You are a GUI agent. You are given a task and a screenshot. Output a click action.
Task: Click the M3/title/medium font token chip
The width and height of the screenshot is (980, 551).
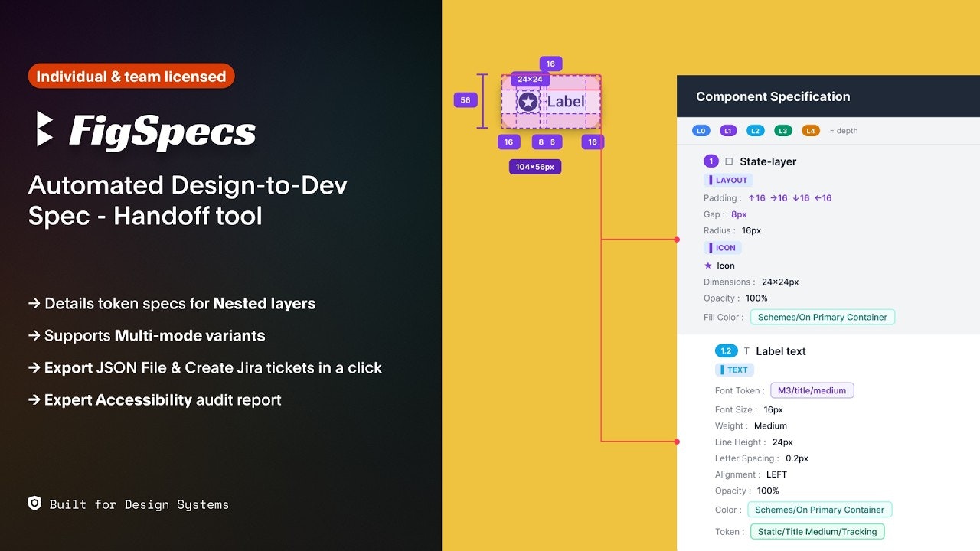[812, 390]
